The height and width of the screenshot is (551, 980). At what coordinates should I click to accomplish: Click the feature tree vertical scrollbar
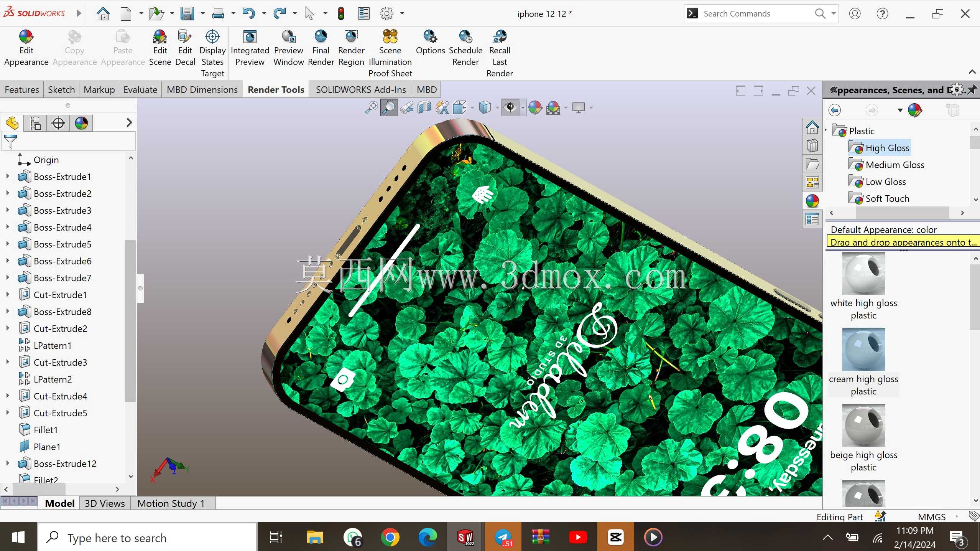click(130, 320)
